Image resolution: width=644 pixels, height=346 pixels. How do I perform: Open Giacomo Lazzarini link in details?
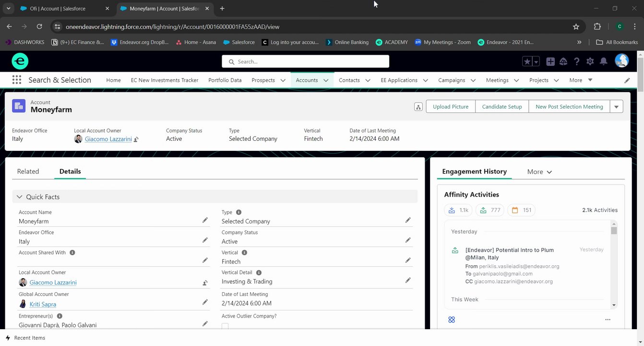pyautogui.click(x=53, y=283)
